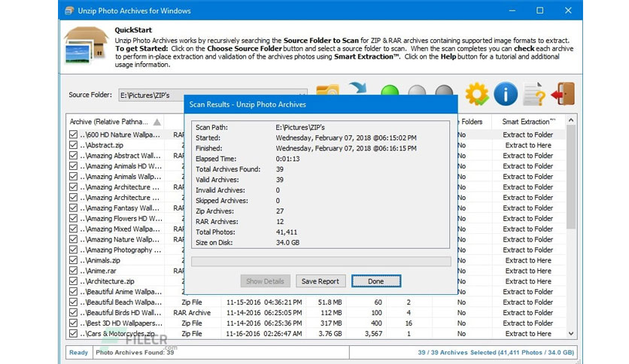629x364 pixels.
Task: Click the Elapsed Time value '0:01:13'
Action: click(x=287, y=159)
